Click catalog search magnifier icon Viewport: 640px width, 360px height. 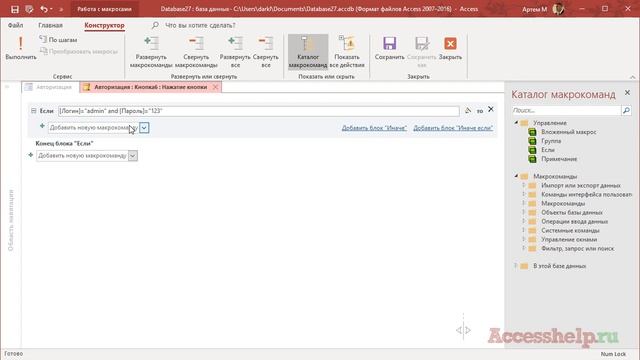click(x=626, y=110)
